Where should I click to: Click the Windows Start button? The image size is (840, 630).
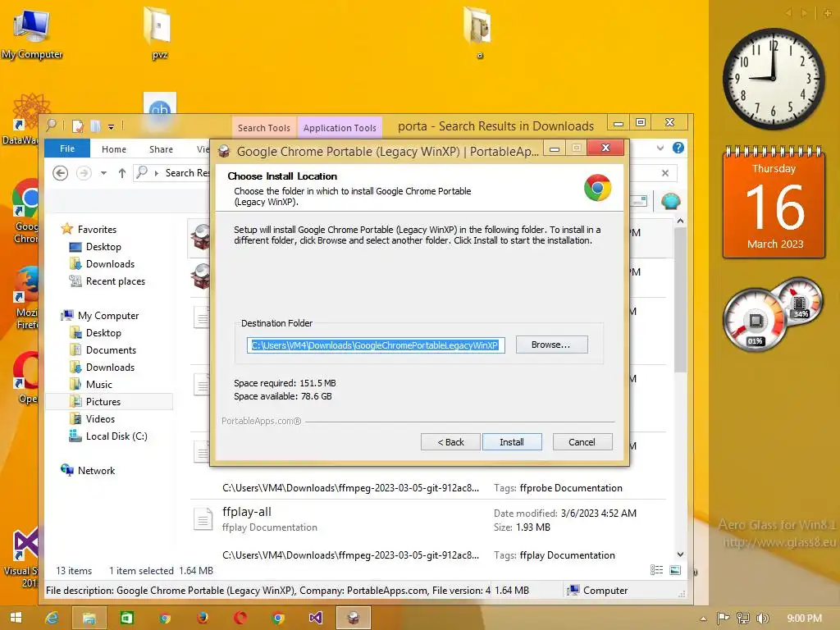[16, 618]
